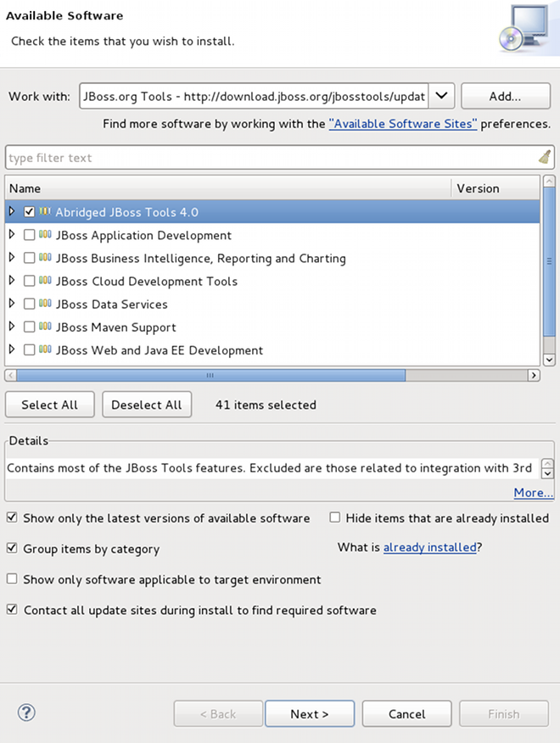Click the Details text scroll down arrow
Viewport: 560px width, 743px height.
click(547, 473)
